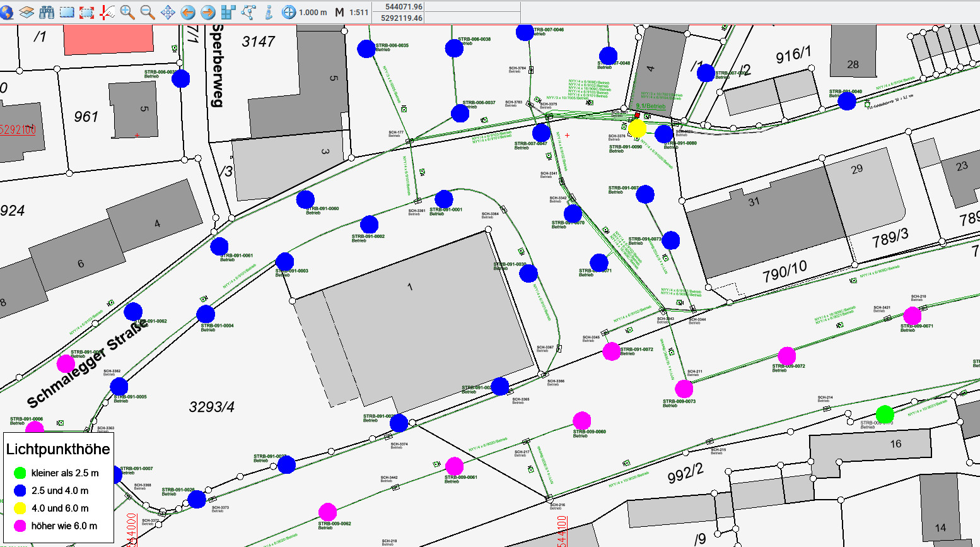This screenshot has height=547, width=980.
Task: Go to previous map view arrow
Action: click(x=188, y=12)
